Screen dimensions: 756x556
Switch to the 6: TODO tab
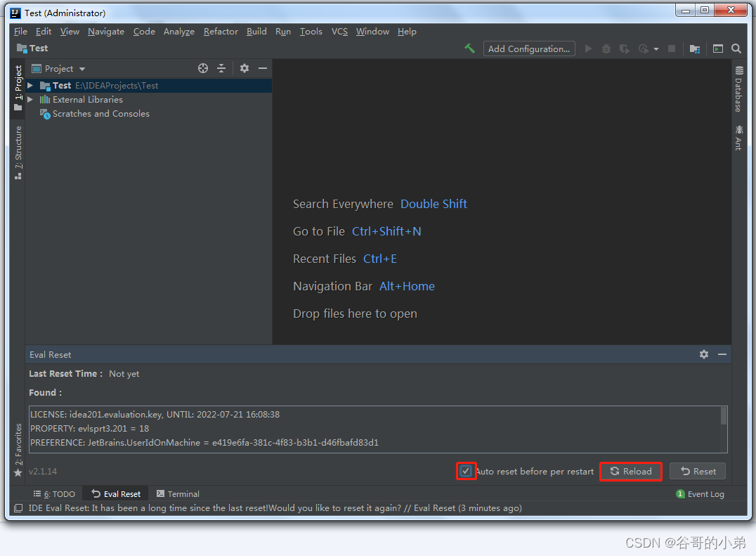coord(54,494)
